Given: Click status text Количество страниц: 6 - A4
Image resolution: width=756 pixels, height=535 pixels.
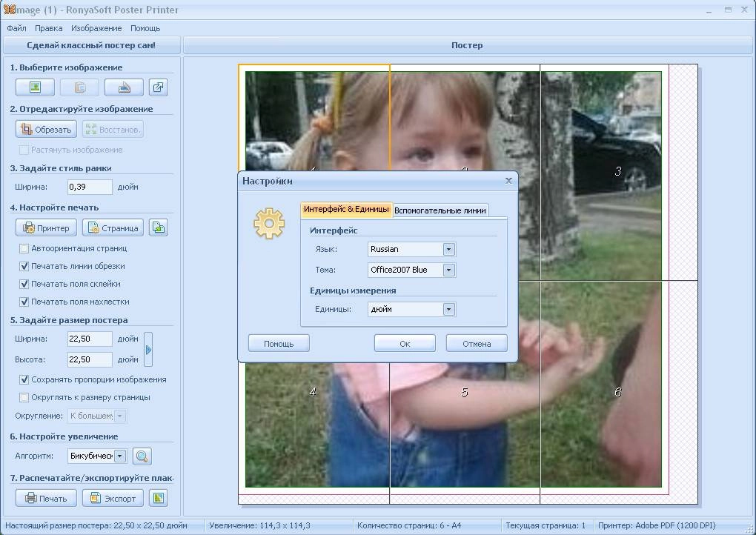Looking at the screenshot, I should coord(409,526).
